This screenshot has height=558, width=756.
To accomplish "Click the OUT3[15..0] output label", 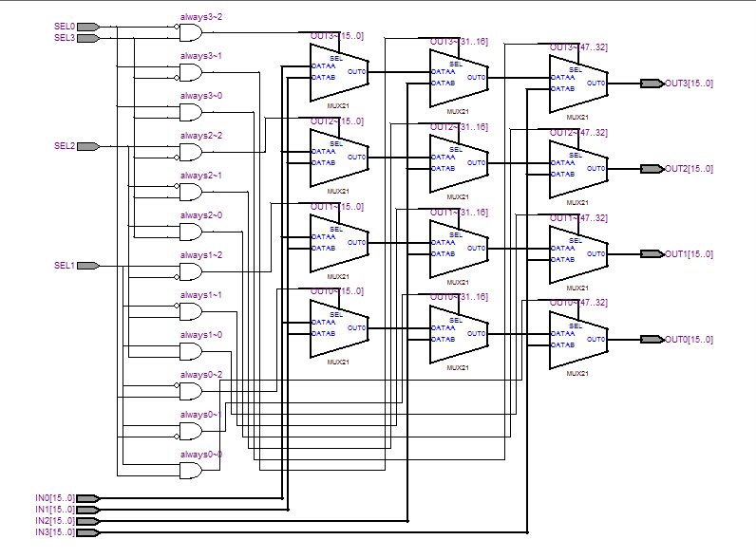I will pos(689,84).
